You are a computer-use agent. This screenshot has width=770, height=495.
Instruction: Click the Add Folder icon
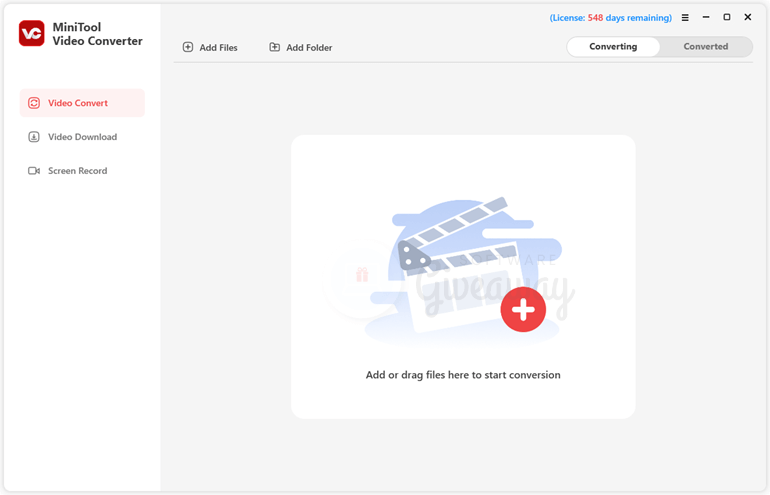click(x=275, y=47)
